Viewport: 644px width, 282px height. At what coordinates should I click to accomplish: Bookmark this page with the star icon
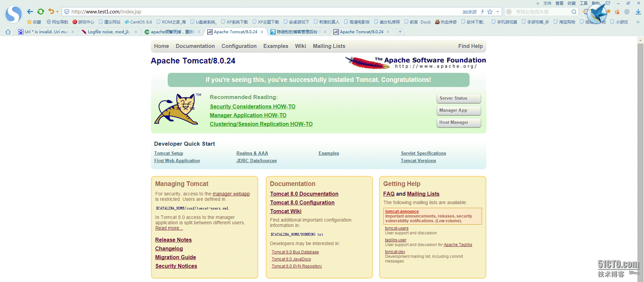[x=490, y=12]
